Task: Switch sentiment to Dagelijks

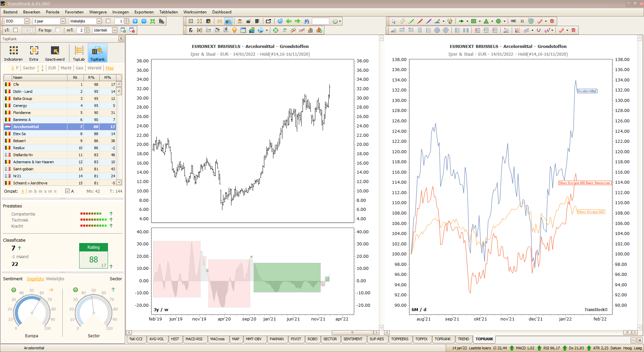Action: [x=35, y=279]
